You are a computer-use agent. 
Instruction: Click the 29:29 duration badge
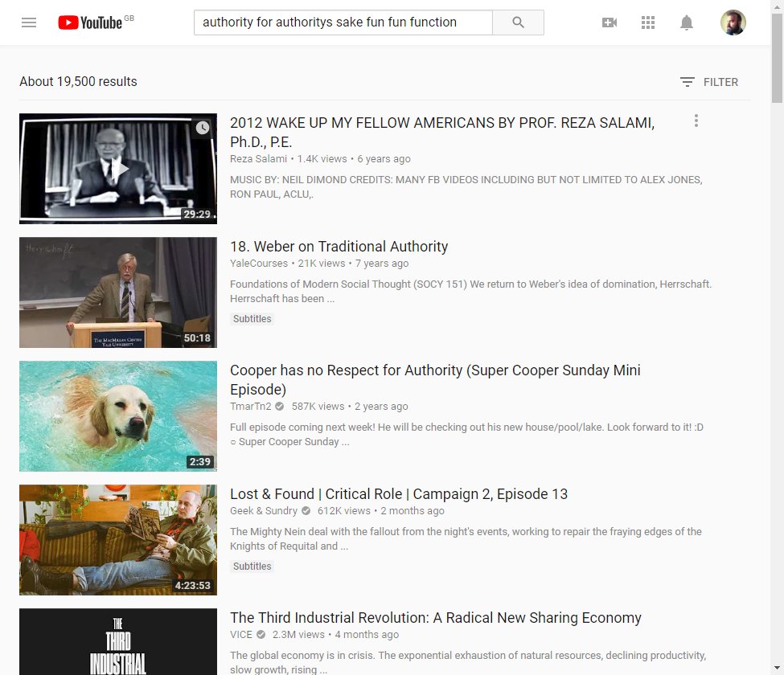coord(197,214)
